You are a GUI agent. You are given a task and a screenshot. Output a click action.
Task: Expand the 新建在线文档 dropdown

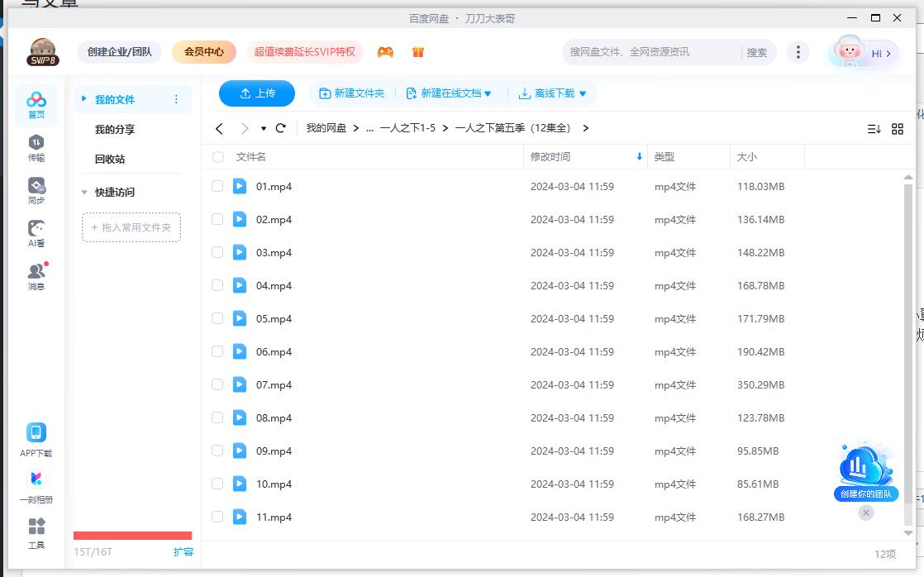(x=488, y=94)
